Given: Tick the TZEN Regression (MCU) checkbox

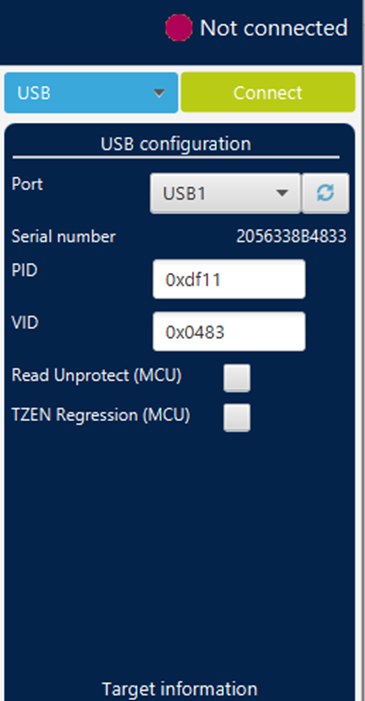Looking at the screenshot, I should 237,418.
